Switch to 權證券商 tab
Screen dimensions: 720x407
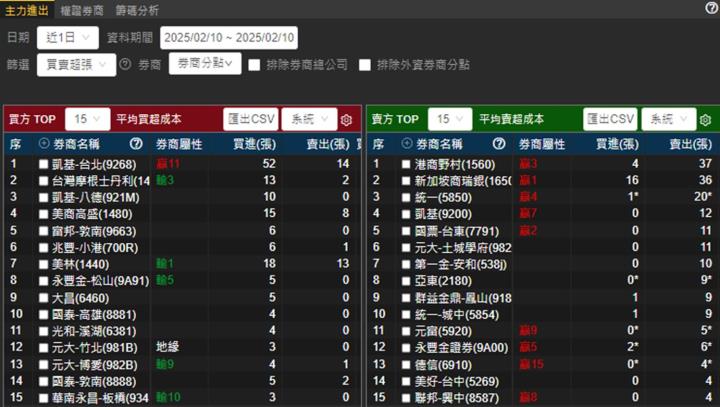[82, 10]
